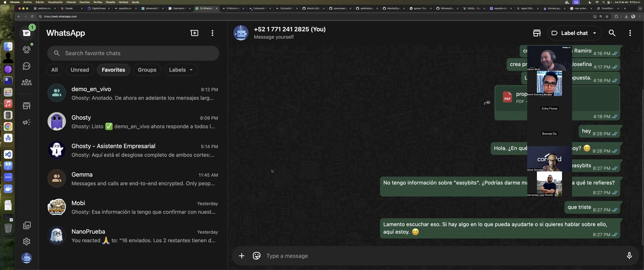Screen dimensions: 644x270
Task: Open the NanoPrueba chat
Action: tap(133, 236)
